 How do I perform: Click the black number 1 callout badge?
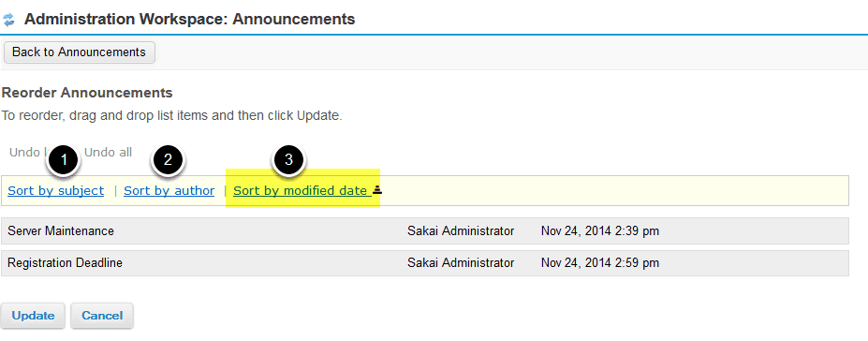(x=65, y=160)
